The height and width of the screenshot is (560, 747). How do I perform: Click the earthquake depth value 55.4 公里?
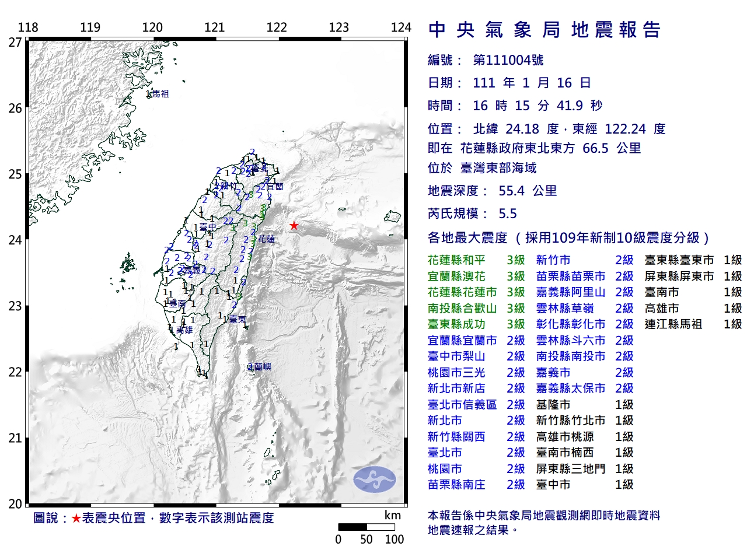pyautogui.click(x=528, y=191)
